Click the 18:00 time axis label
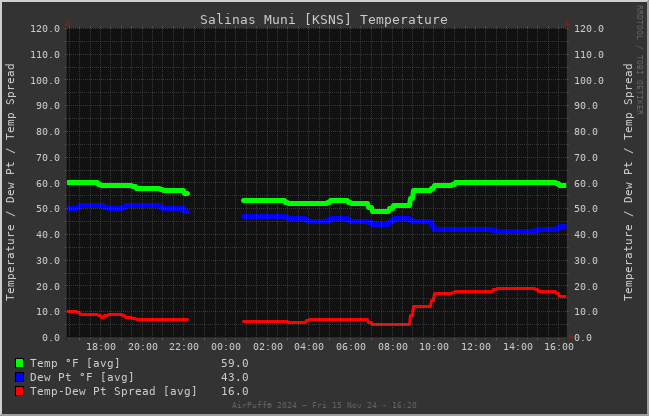 101,346
